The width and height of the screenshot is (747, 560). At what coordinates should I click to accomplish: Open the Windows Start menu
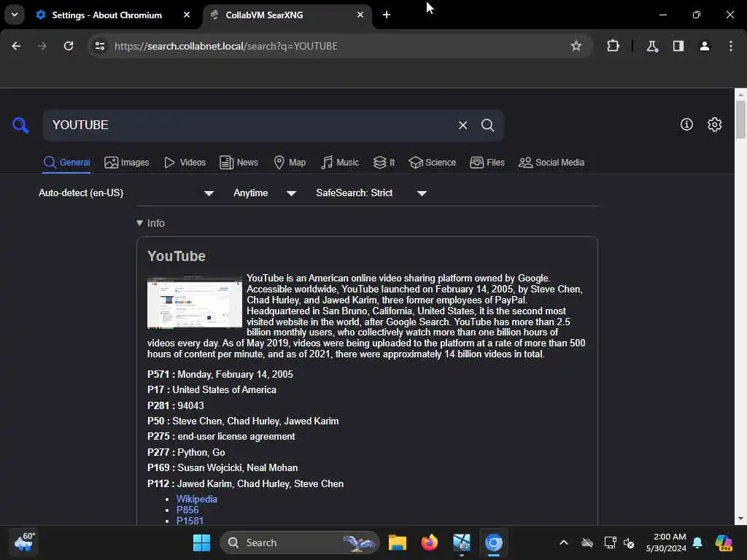click(x=201, y=542)
